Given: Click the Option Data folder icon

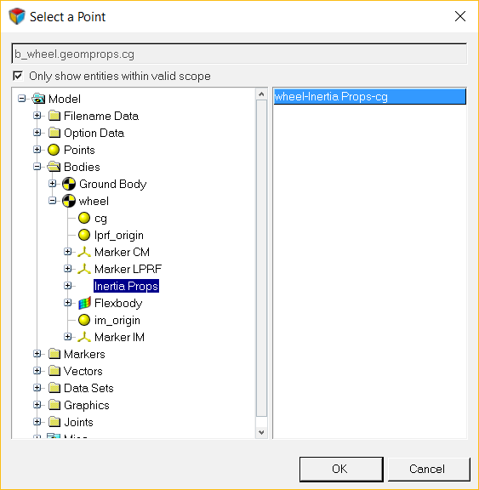Looking at the screenshot, I should (54, 133).
